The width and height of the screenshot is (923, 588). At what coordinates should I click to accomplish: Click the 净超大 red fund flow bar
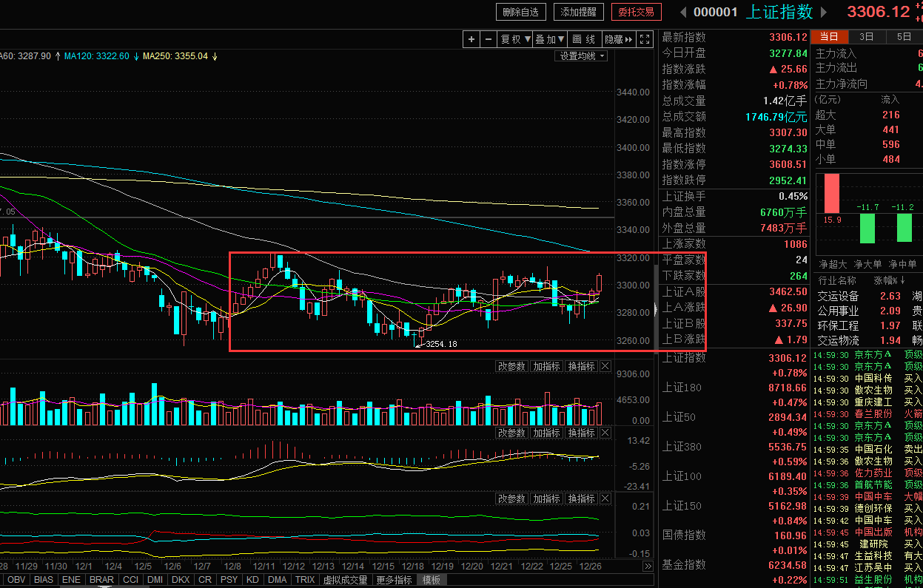[x=832, y=193]
